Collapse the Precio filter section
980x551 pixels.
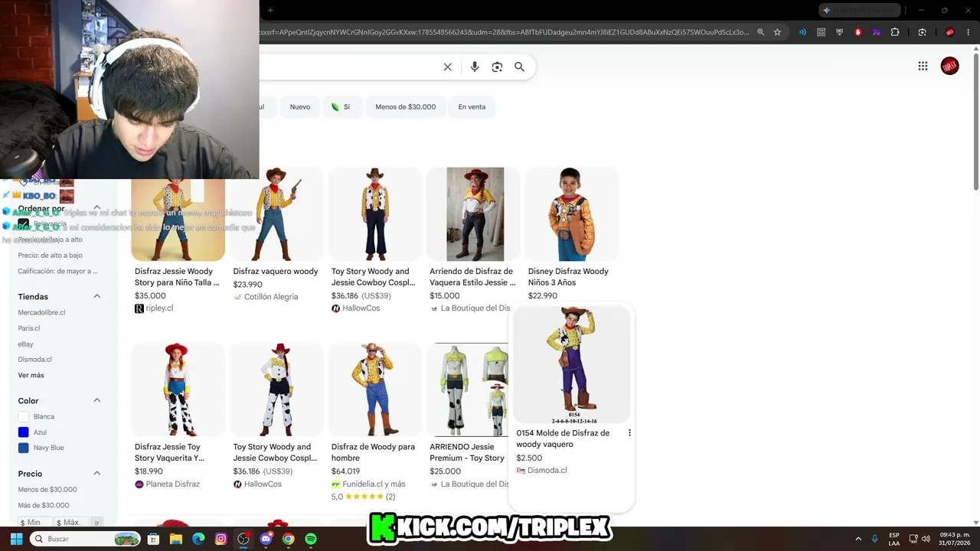tap(97, 474)
